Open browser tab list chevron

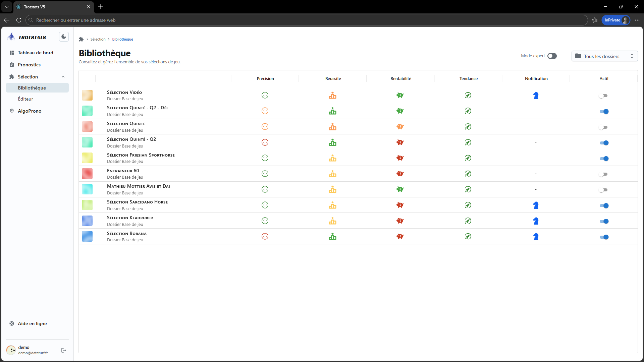click(x=7, y=7)
